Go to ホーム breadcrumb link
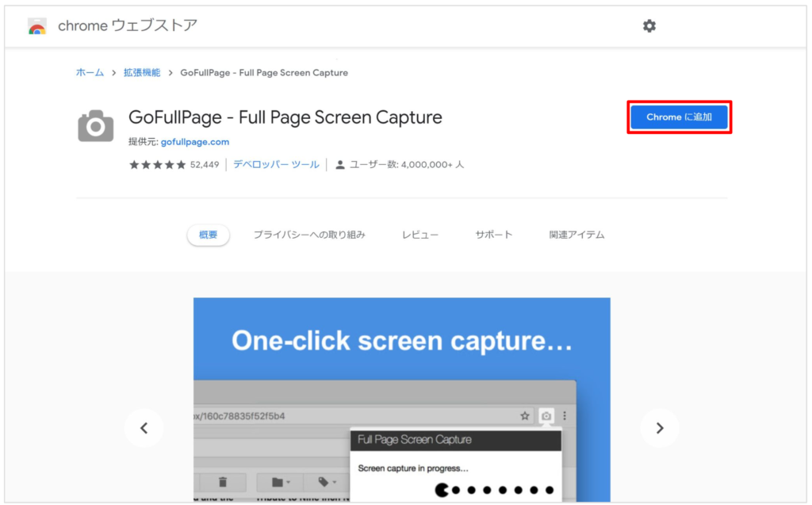This screenshot has width=812, height=505. point(90,72)
